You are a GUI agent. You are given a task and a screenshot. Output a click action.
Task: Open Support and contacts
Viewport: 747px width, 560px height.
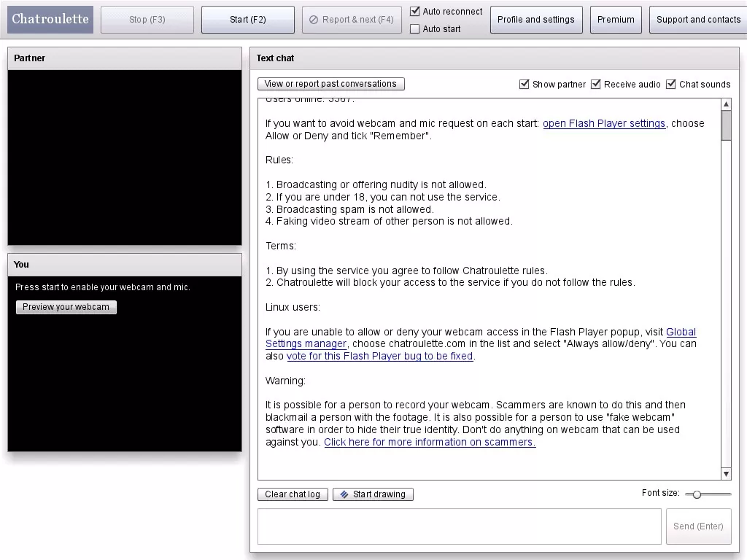[x=698, y=20]
